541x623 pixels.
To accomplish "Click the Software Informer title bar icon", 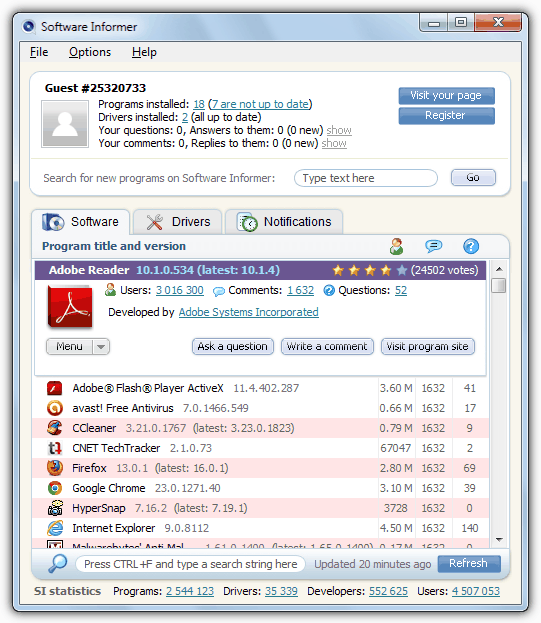I will pyautogui.click(x=29, y=27).
